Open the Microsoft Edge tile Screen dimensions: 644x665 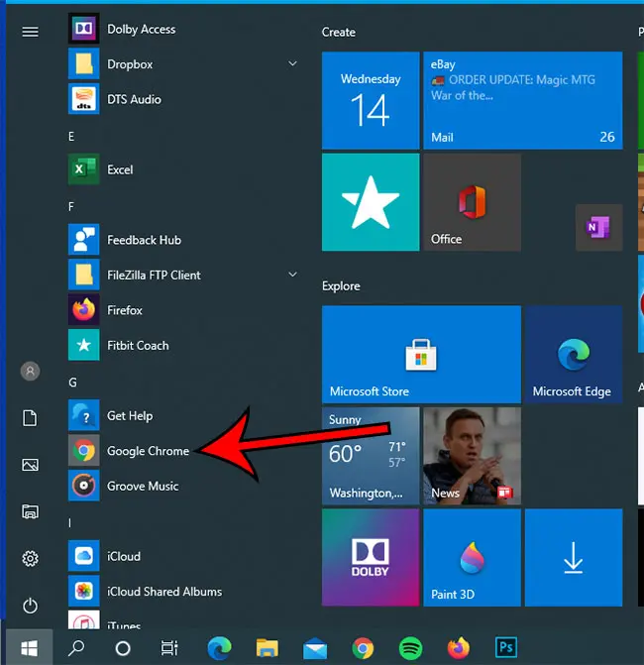click(572, 355)
